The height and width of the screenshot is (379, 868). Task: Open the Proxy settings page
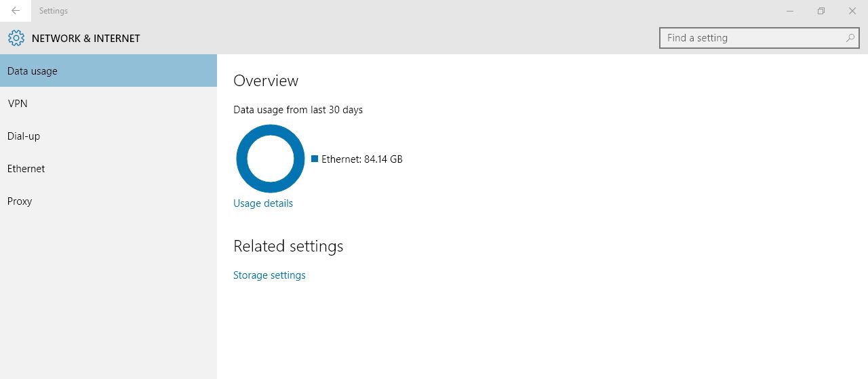click(108, 201)
